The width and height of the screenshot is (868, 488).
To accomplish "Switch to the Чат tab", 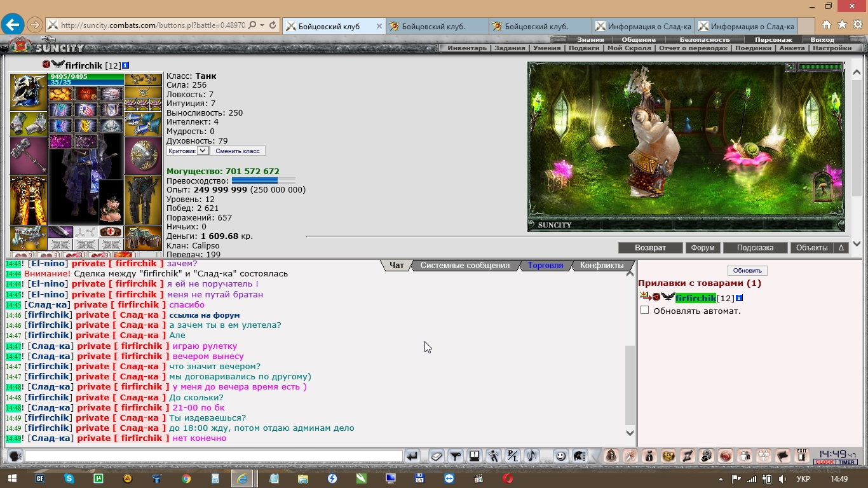I will tap(397, 266).
